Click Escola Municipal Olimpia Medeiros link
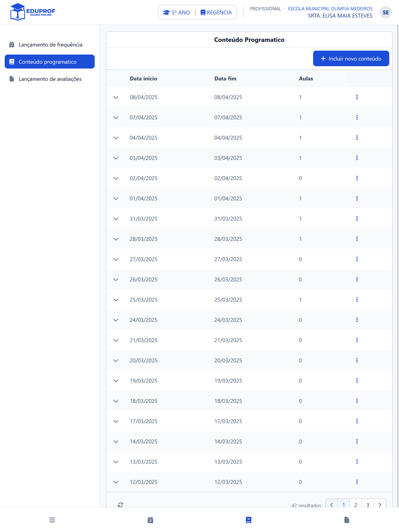Screen dimensions: 399x532 (x=330, y=9)
